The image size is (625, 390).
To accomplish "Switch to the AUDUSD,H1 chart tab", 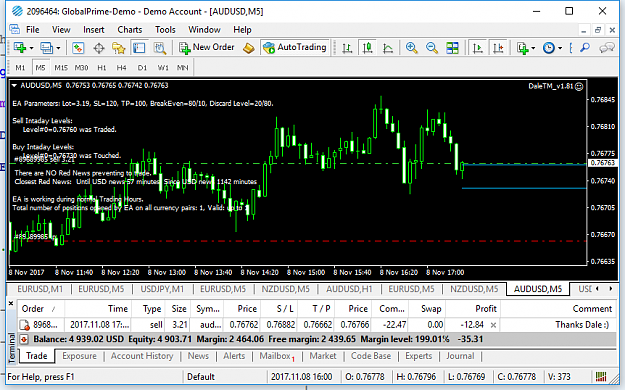I will tap(349, 289).
